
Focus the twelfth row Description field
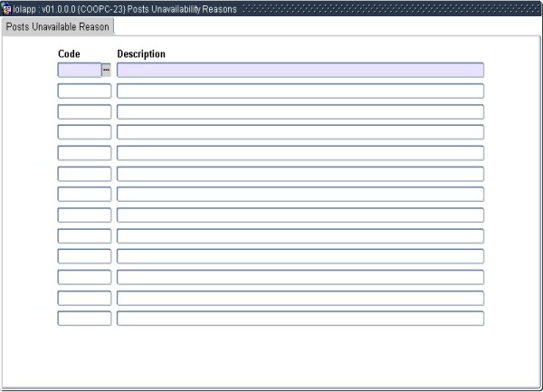click(300, 297)
